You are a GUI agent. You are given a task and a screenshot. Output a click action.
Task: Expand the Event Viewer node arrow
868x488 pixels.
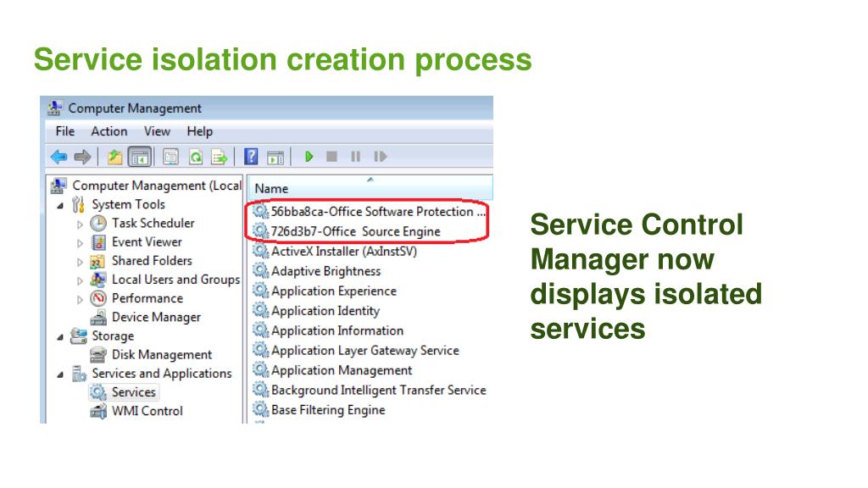pyautogui.click(x=80, y=243)
